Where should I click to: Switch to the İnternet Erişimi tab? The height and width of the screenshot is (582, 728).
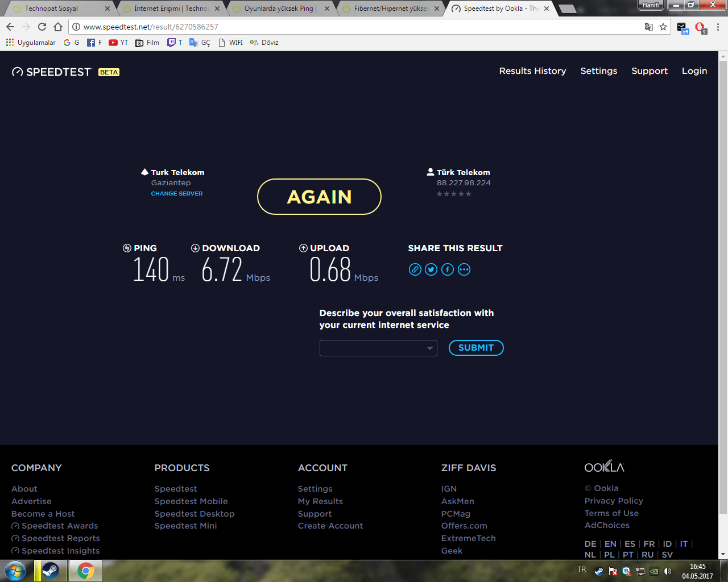(172, 9)
